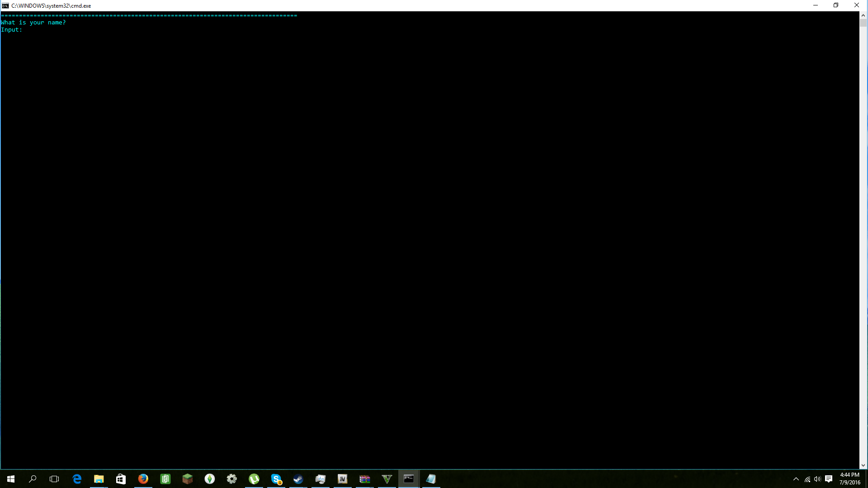Open the cmd.exe title bar system menu

(5, 5)
